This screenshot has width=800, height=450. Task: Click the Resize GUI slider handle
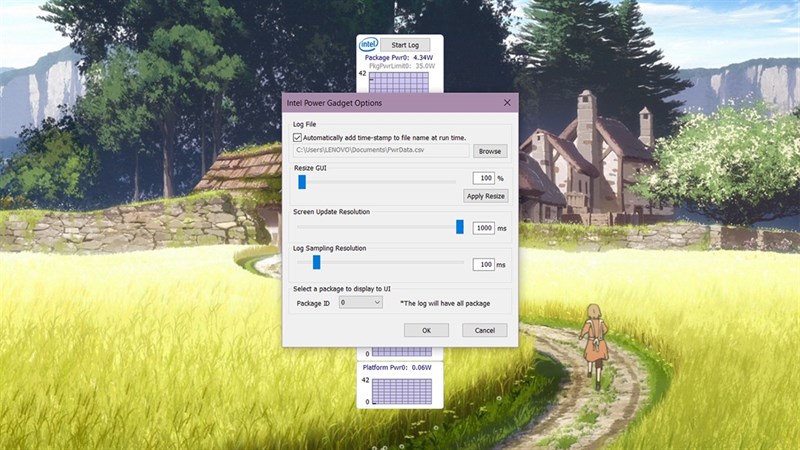pos(302,182)
